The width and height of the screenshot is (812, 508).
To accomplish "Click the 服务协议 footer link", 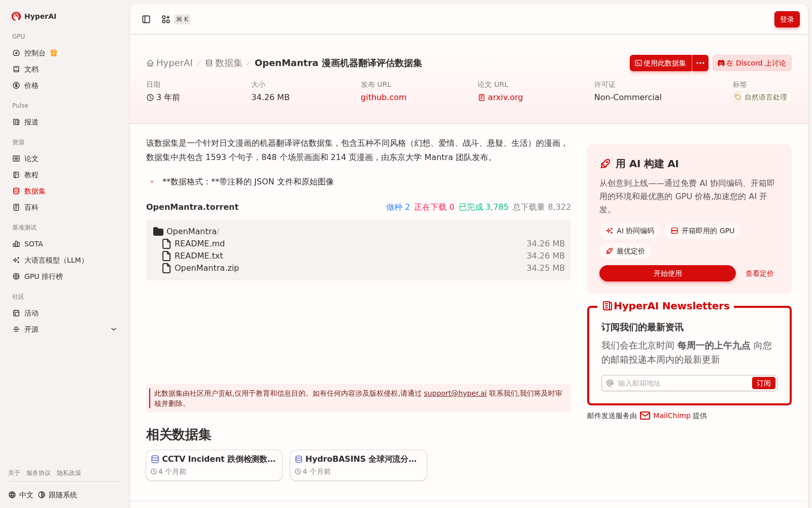I will 39,473.
